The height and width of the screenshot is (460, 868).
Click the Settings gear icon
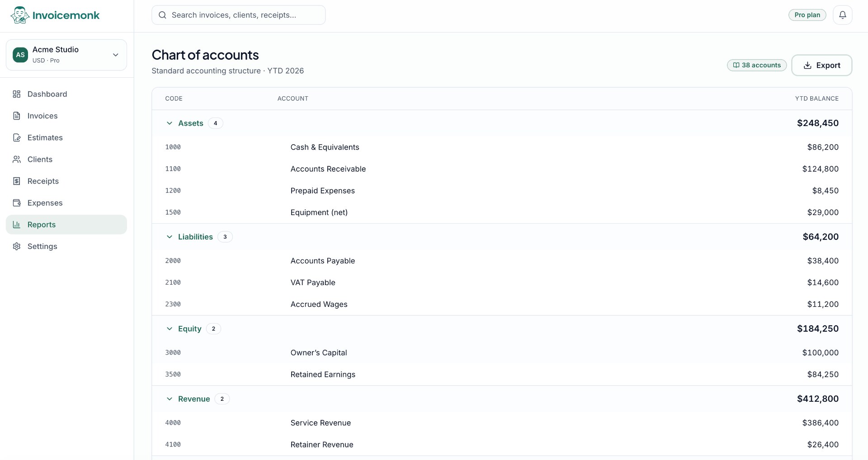click(17, 246)
